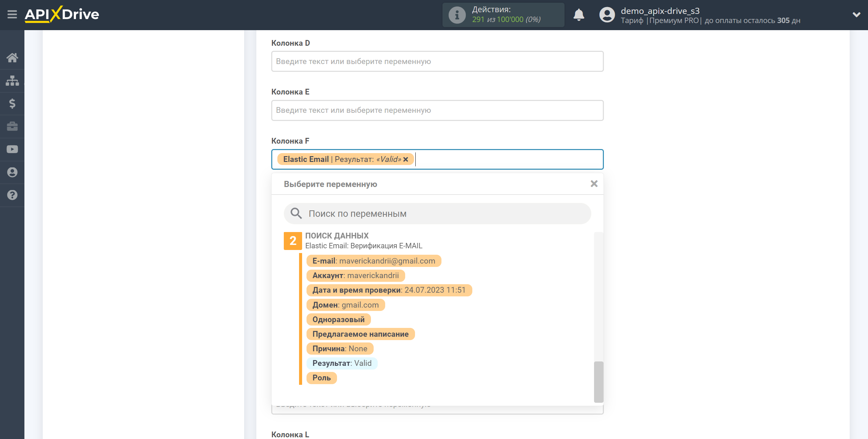Open the profile sidebar icon

pyautogui.click(x=12, y=172)
